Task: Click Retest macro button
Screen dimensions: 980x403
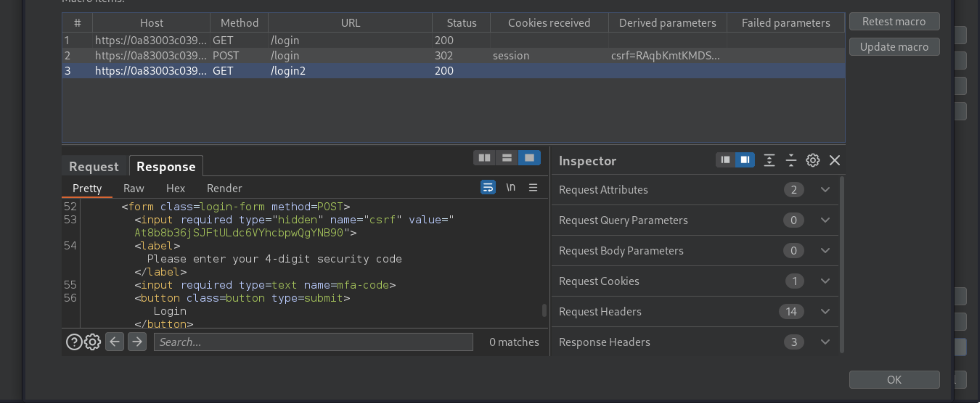Action: pos(894,22)
